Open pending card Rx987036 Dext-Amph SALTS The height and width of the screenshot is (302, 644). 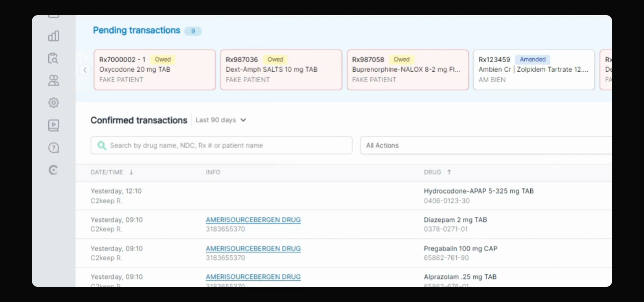(281, 70)
